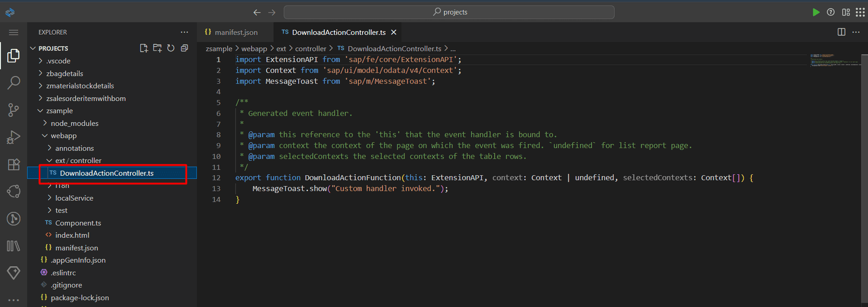Image resolution: width=868 pixels, height=307 pixels.
Task: Close the DownloadActionController.ts tab
Action: (x=394, y=32)
